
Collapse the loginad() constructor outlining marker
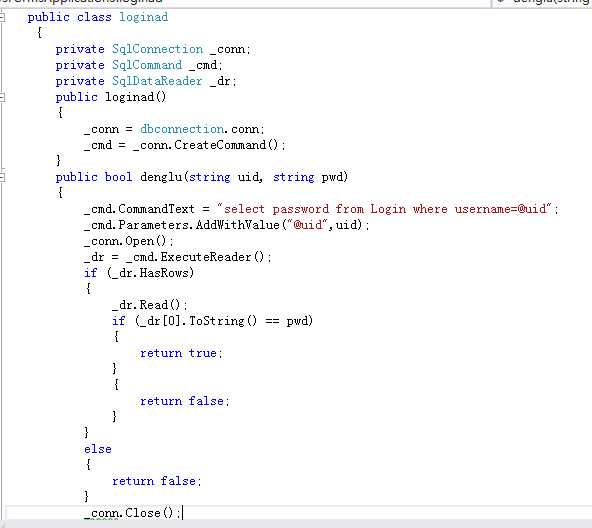tap(2, 98)
